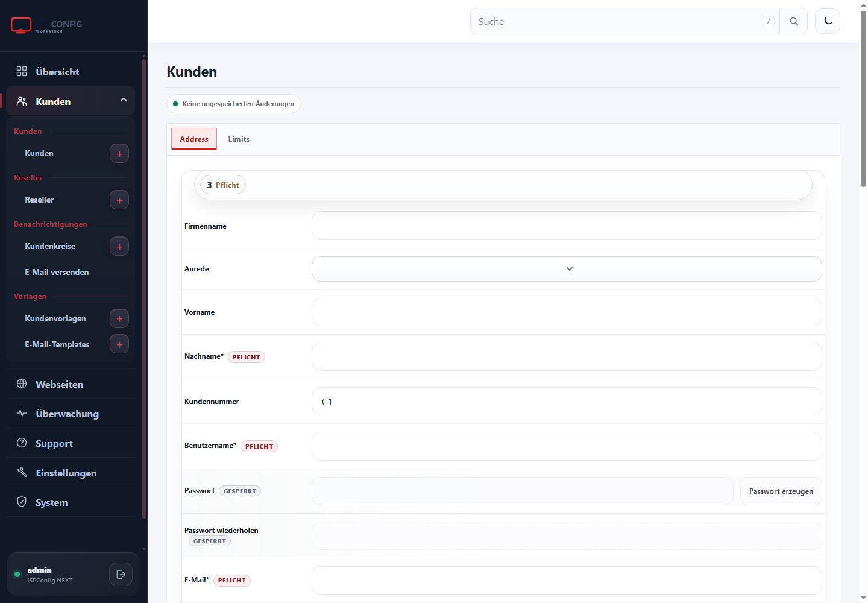Click the Passwort wiederholen field
This screenshot has width=868, height=603.
coord(567,535)
